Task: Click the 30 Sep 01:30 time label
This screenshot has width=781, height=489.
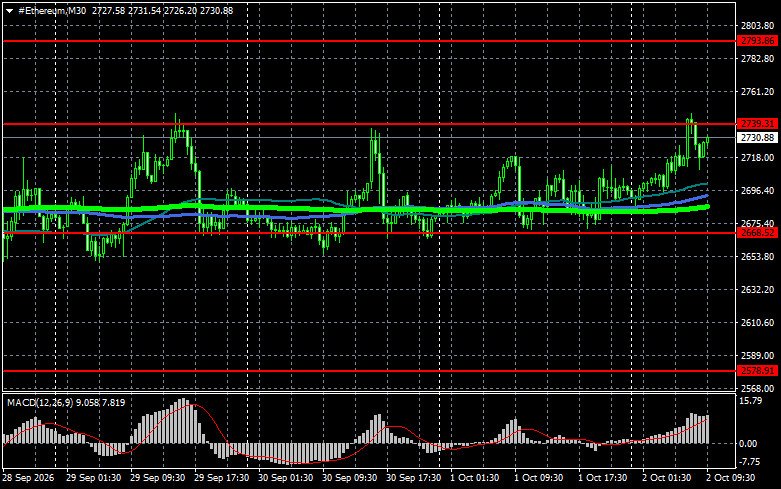Action: [285, 478]
